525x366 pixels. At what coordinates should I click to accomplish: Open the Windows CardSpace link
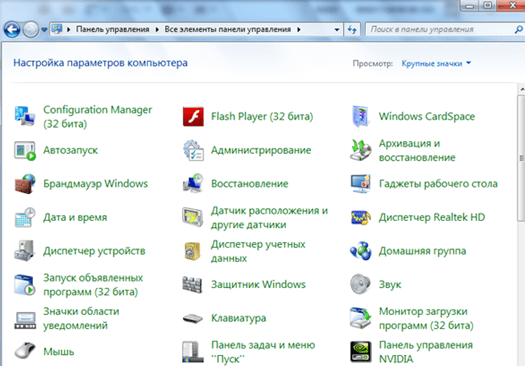427,117
